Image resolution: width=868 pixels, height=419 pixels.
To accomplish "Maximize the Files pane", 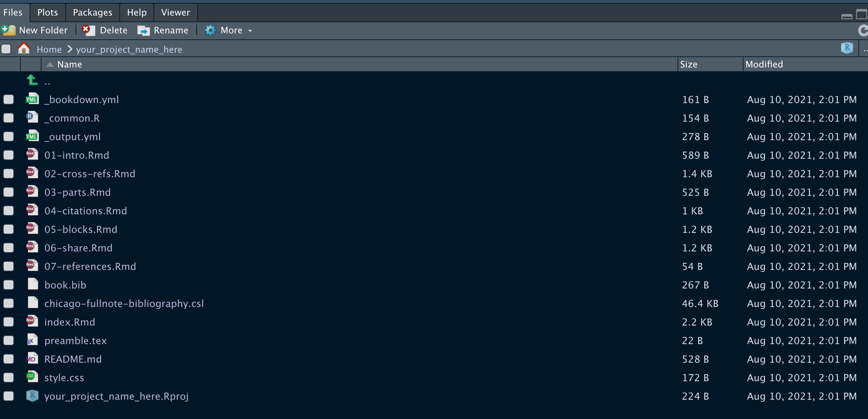I will [862, 15].
